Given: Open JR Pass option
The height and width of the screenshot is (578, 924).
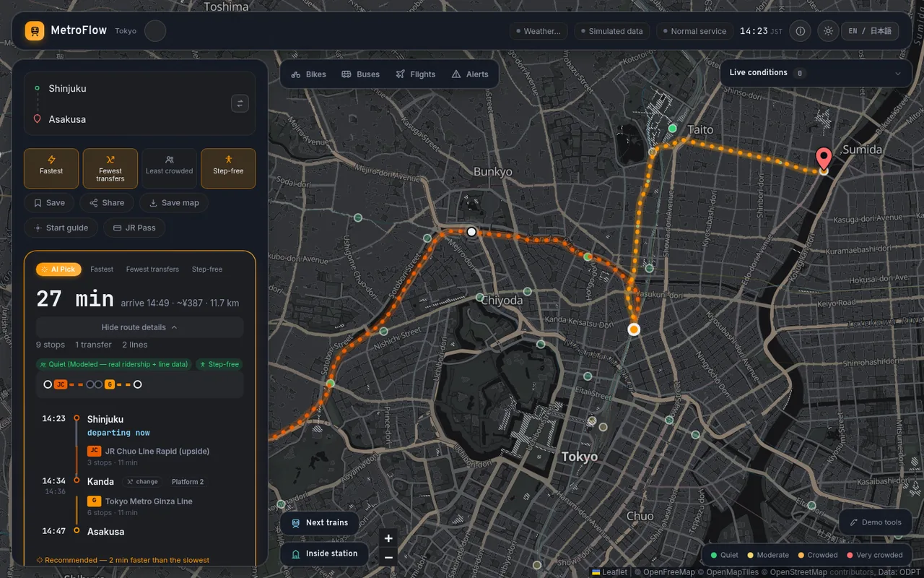Looking at the screenshot, I should [134, 228].
